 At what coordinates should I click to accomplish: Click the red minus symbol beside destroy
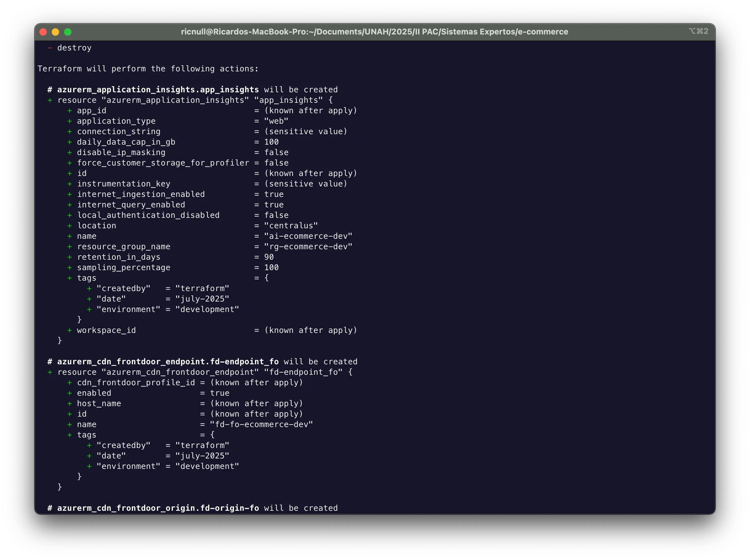point(50,48)
